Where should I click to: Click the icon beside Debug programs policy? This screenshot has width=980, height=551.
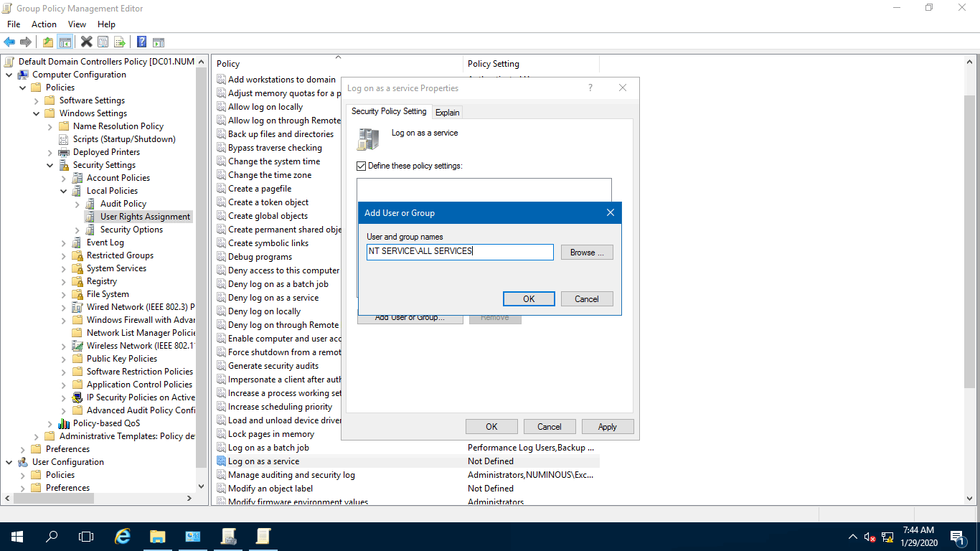(x=222, y=257)
